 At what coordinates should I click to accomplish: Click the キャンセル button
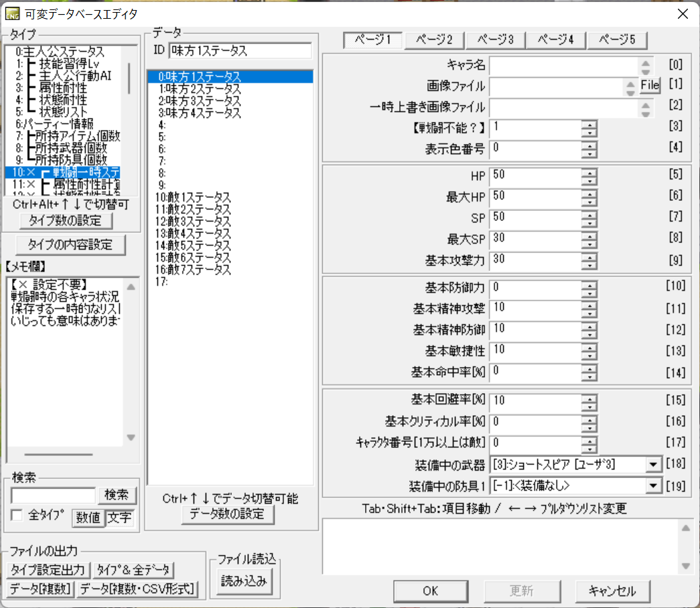(x=612, y=591)
